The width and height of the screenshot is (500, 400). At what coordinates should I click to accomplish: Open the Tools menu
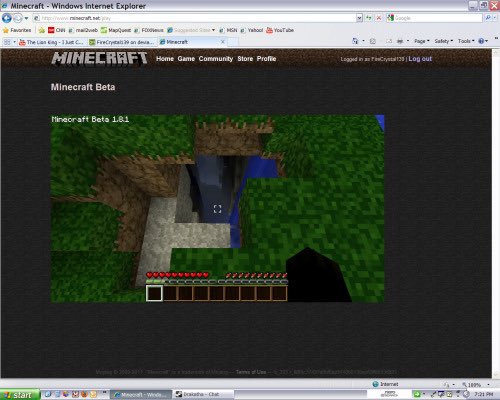coord(466,41)
